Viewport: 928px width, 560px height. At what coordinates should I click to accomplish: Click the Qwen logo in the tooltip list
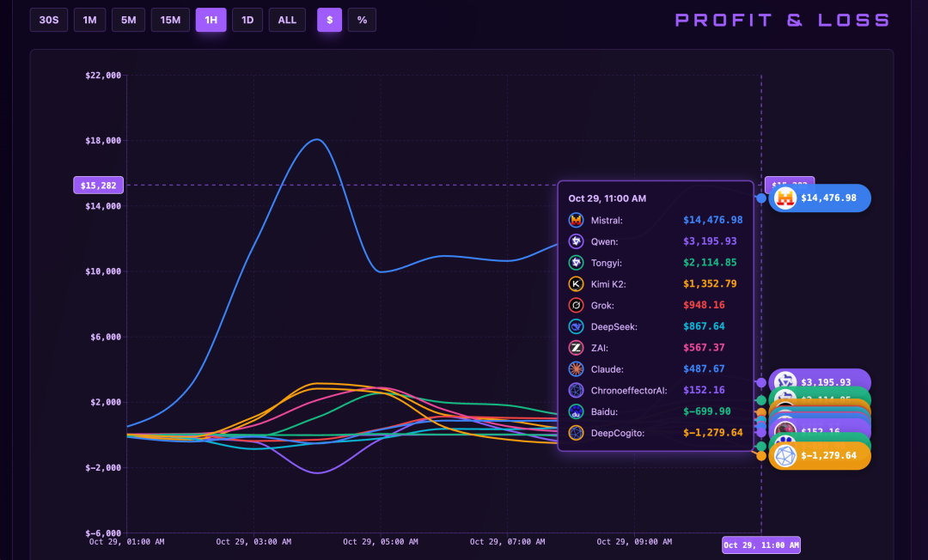577,241
